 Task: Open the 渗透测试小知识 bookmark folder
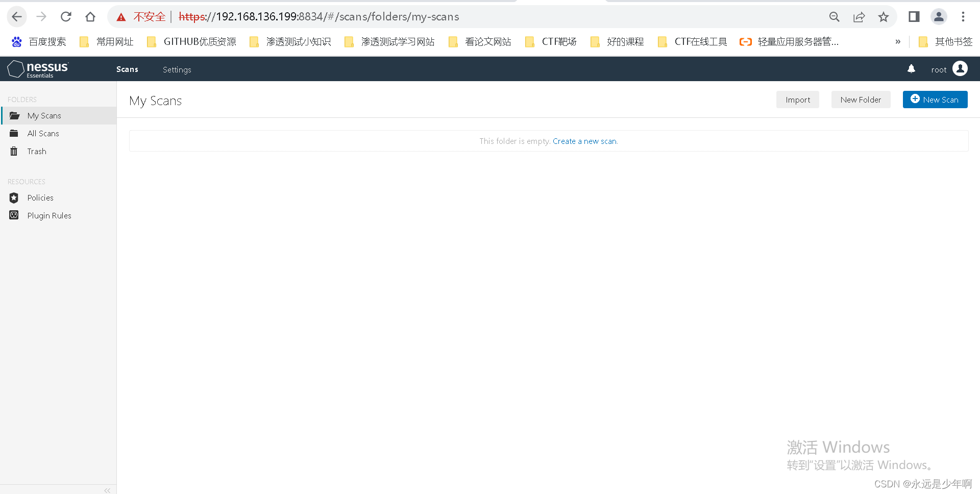click(290, 42)
